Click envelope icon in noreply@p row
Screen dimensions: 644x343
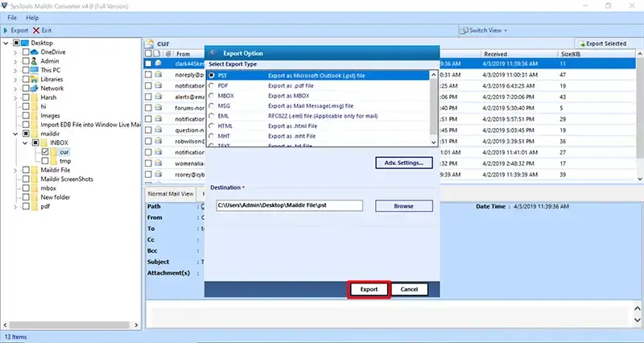[158, 75]
